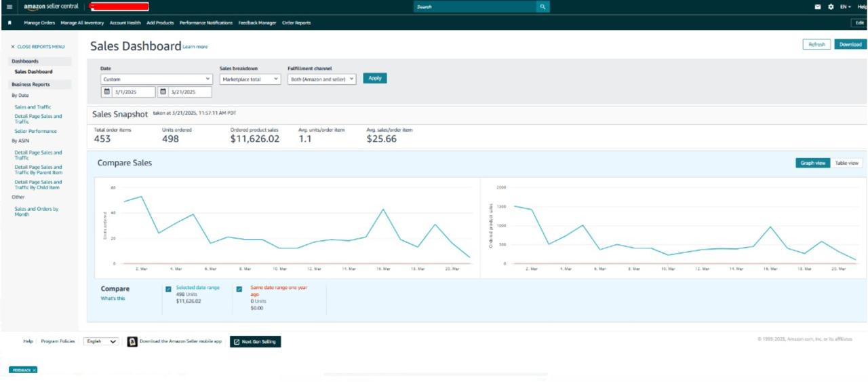Open the mail messages icon

[x=818, y=7]
